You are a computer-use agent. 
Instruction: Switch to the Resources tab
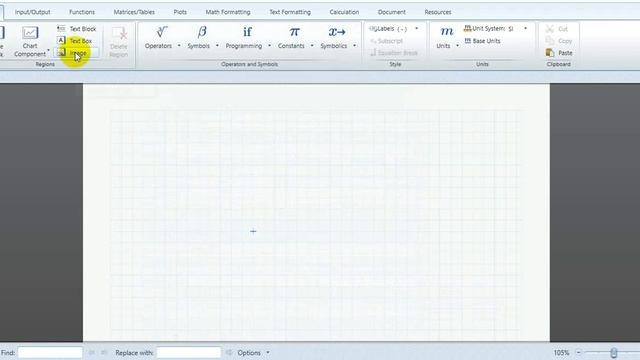[438, 12]
